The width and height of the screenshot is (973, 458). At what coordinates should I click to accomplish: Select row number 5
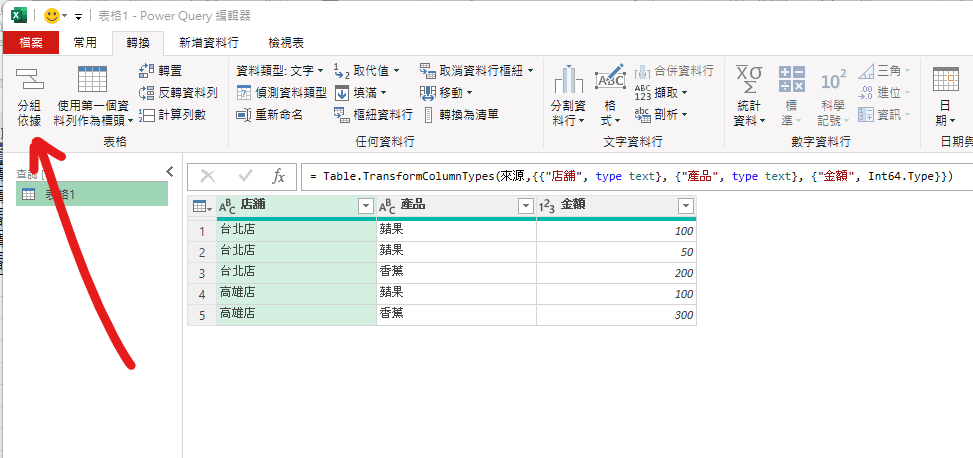[x=202, y=315]
